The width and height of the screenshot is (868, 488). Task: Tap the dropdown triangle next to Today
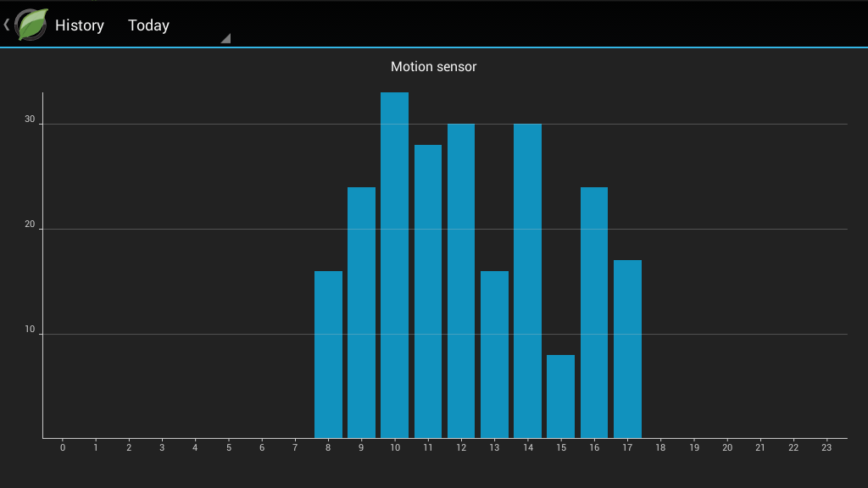click(225, 38)
